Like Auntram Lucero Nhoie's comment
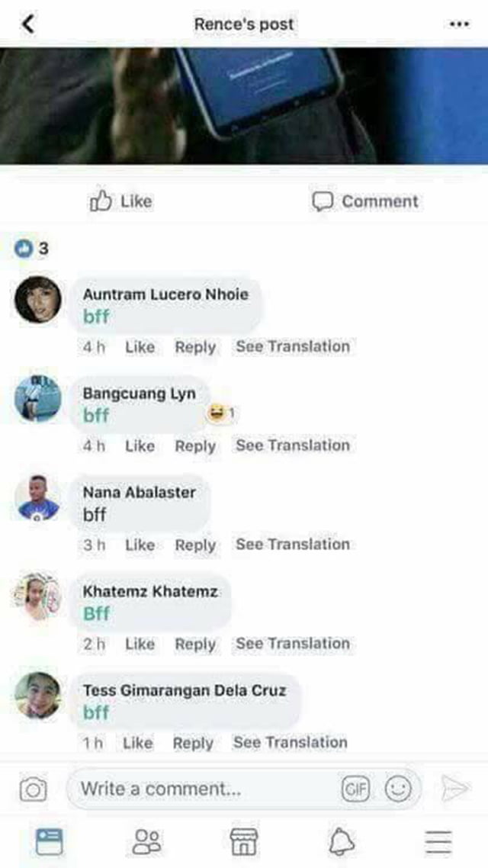Viewport: 488px width, 868px height. 140,347
